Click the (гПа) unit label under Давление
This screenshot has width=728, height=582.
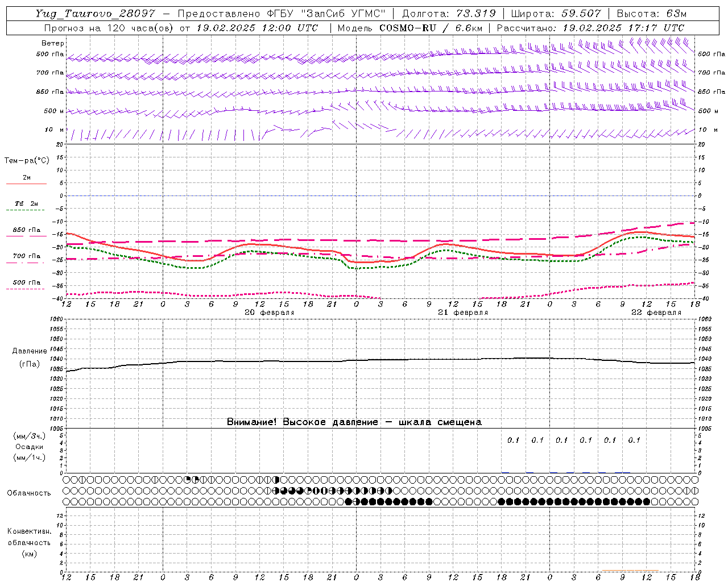click(30, 364)
